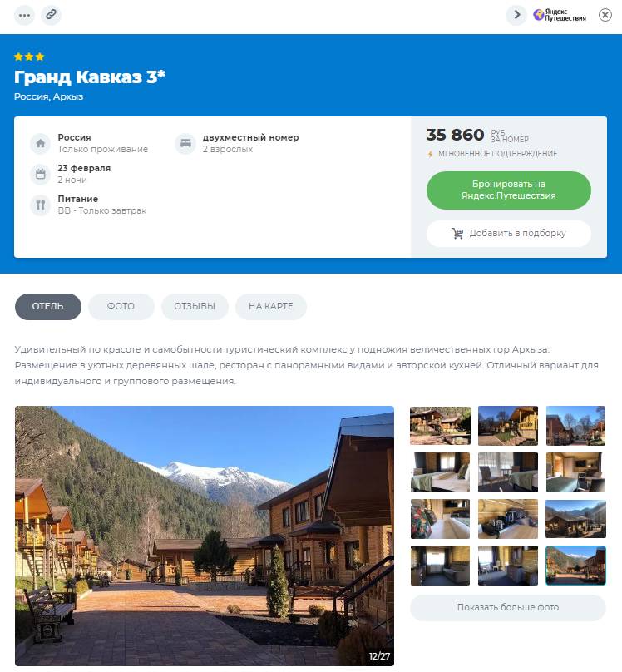Show the НА КАРТЕ tab
Screen dimensions: 622x672
(271, 307)
